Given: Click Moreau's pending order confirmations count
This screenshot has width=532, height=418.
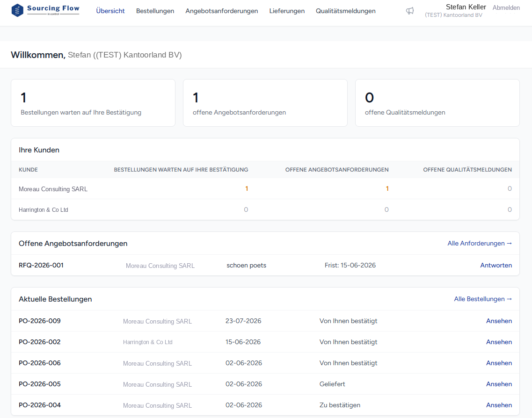Looking at the screenshot, I should point(247,188).
